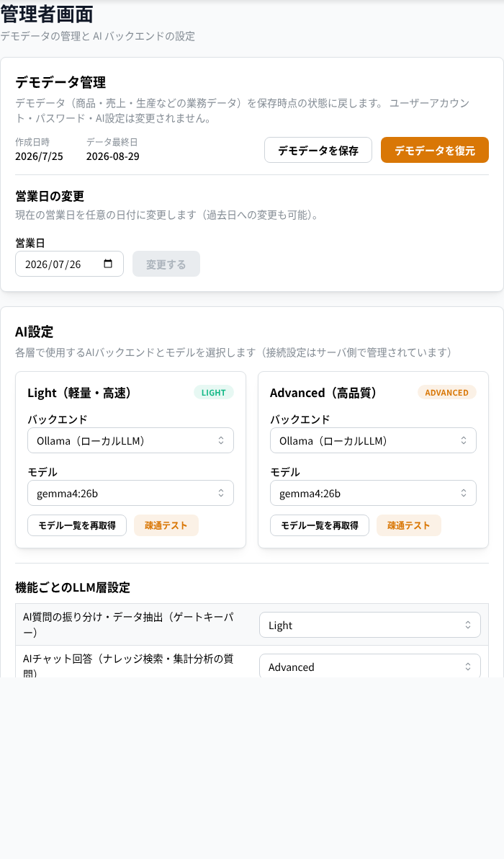Click the デモデータ管理 section heading
This screenshot has width=504, height=859.
60,82
